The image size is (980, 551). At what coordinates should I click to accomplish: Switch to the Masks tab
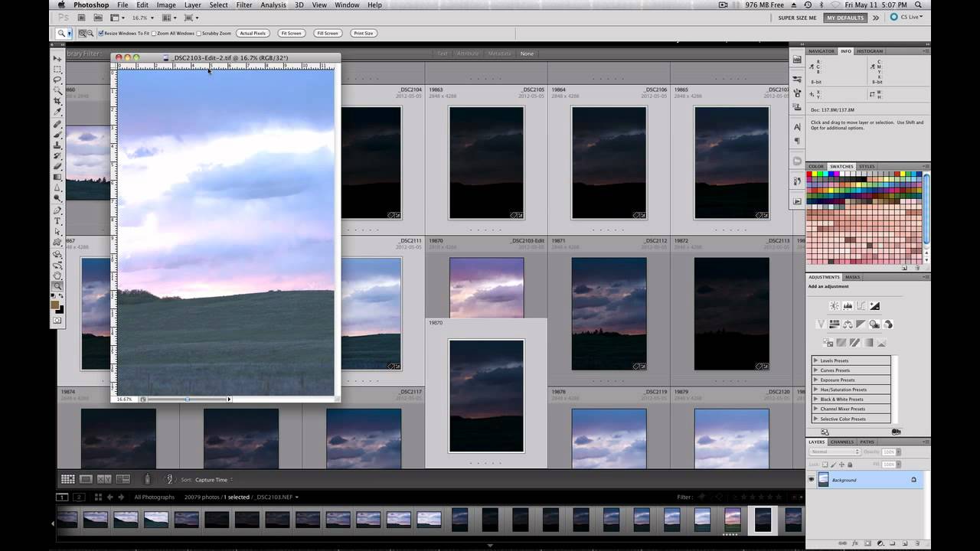pos(853,277)
